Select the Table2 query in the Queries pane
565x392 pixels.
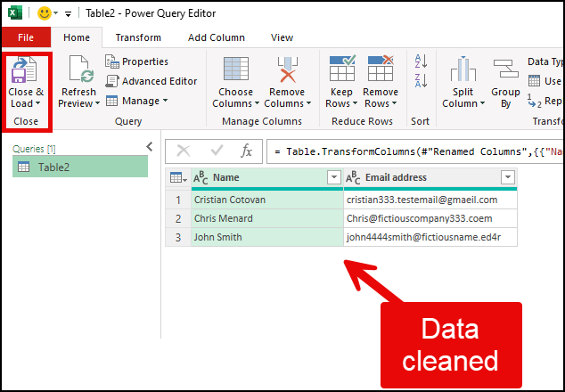(x=80, y=167)
